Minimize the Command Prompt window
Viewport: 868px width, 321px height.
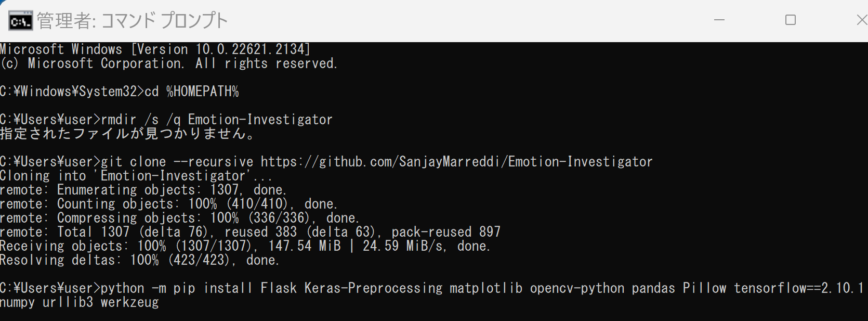(x=719, y=20)
